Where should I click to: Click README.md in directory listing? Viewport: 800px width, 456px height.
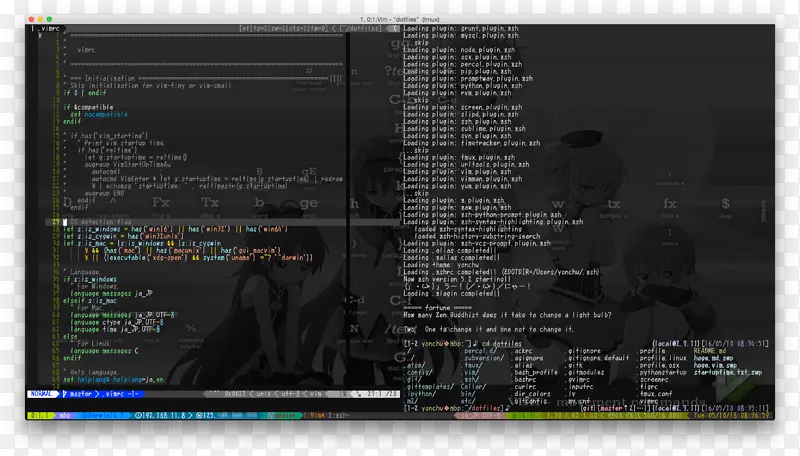pyautogui.click(x=709, y=351)
